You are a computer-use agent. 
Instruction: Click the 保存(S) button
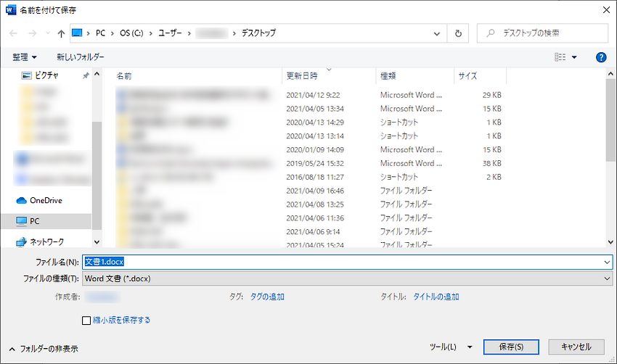tap(512, 347)
